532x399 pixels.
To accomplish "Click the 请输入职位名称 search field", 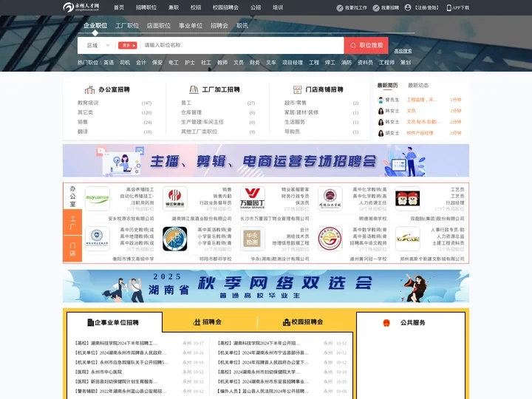I will [242, 46].
